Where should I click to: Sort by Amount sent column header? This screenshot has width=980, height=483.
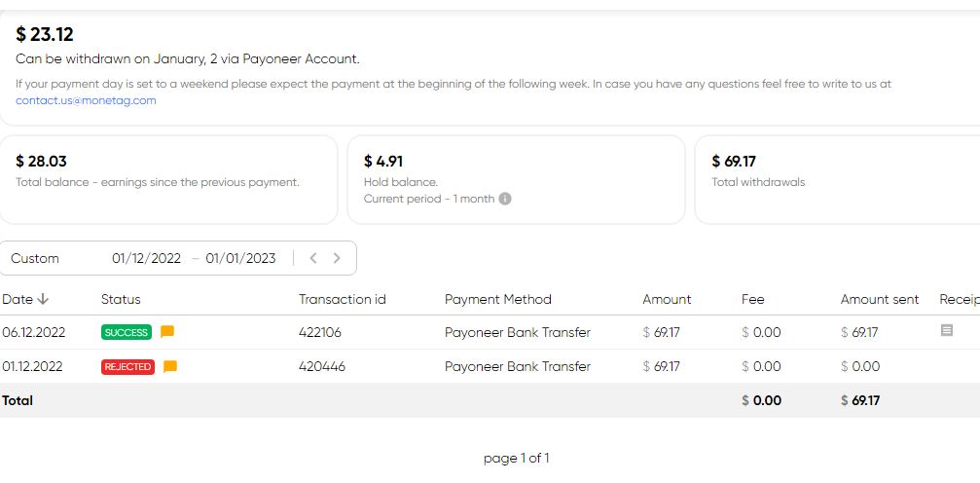[880, 299]
